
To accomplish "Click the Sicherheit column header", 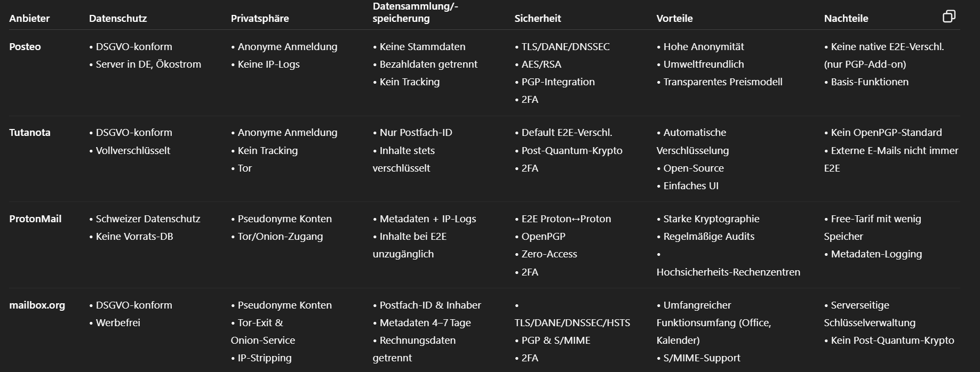I will 538,18.
